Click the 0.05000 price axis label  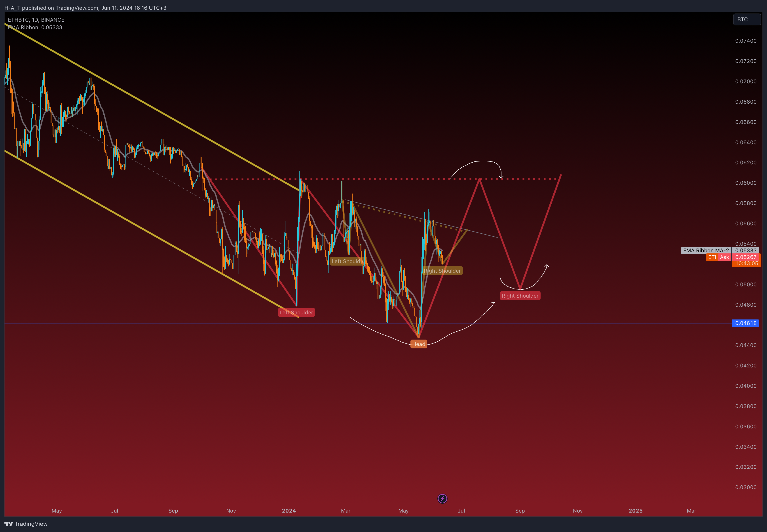(746, 284)
